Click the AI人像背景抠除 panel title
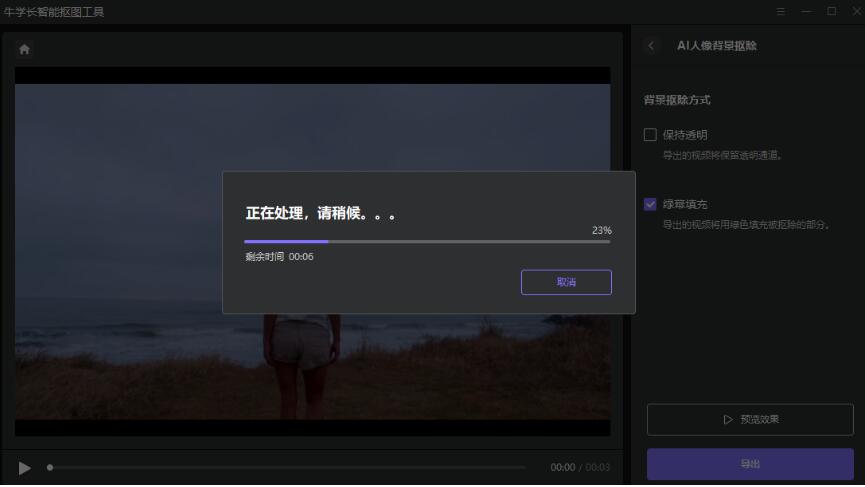This screenshot has width=865, height=487. click(718, 46)
